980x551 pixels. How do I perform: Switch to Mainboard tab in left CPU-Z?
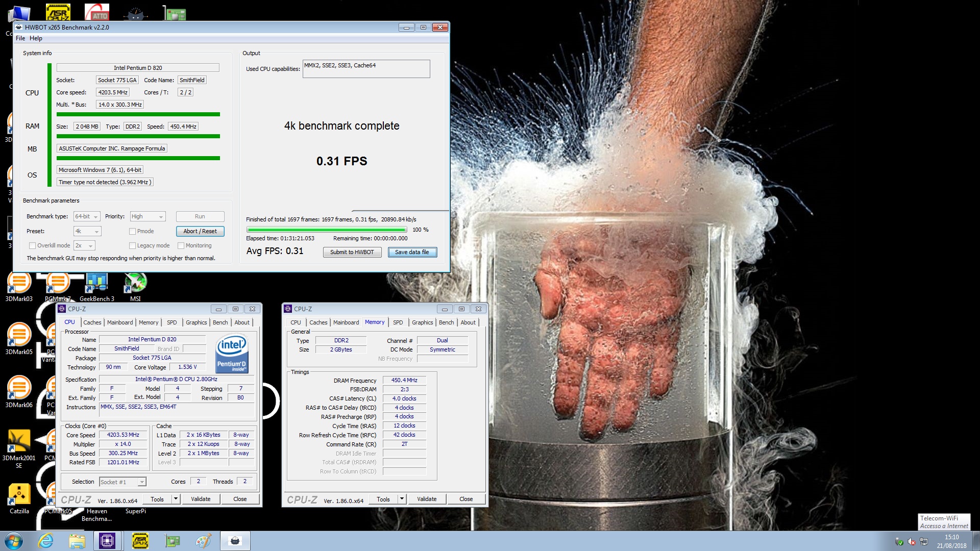pos(120,322)
